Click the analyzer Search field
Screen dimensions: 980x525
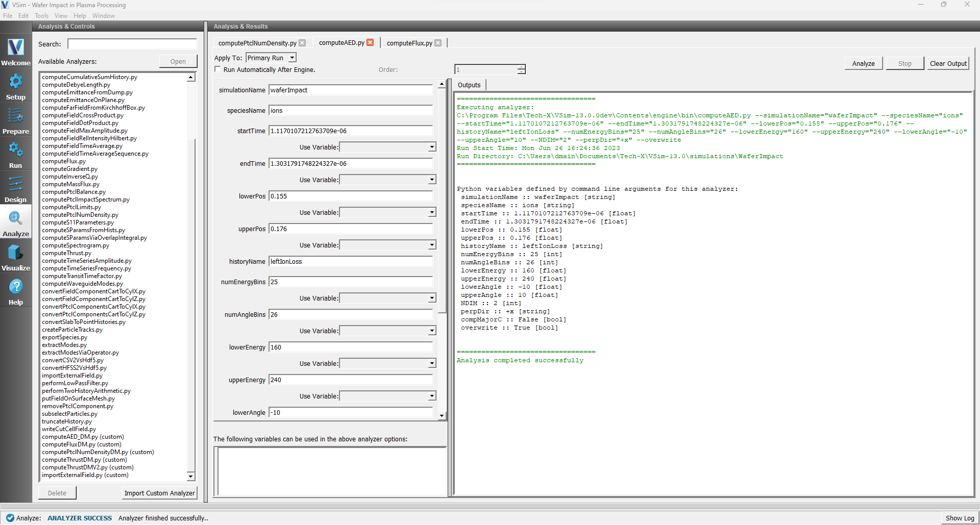coord(132,44)
